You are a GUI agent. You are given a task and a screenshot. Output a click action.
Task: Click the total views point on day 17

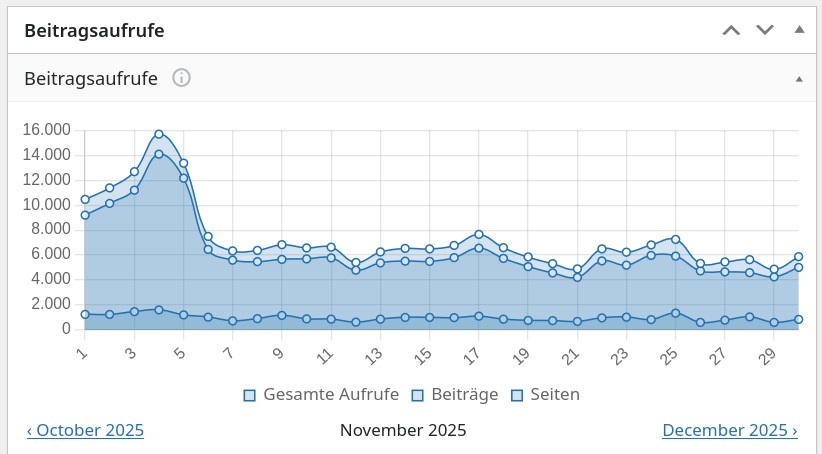click(479, 234)
